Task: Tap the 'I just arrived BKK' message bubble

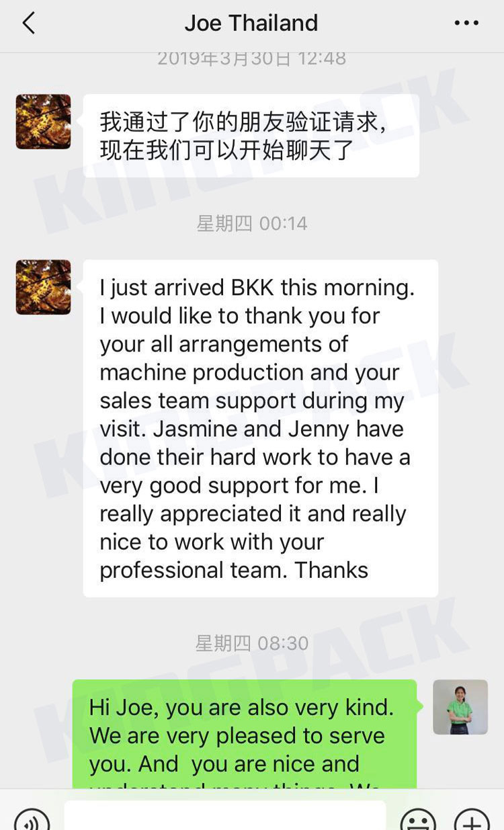Action: pos(261,428)
